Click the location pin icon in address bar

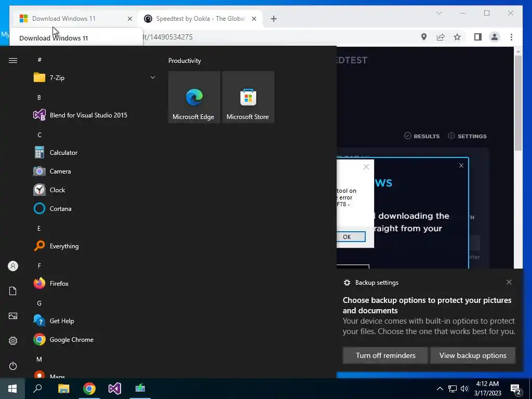click(424, 37)
